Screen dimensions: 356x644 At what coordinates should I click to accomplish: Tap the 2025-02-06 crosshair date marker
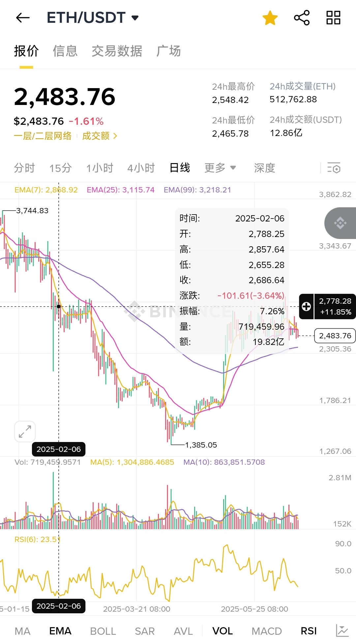tap(59, 449)
